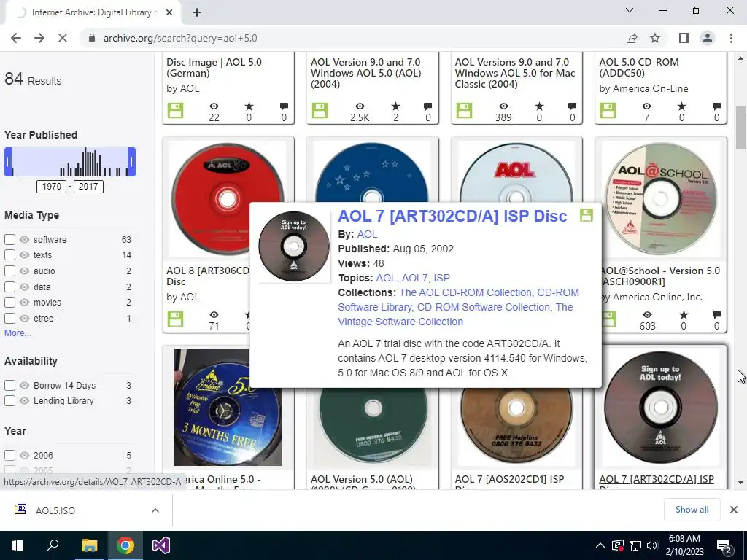The width and height of the screenshot is (747, 560).
Task: Open AOL 7 [ART302CD/A] ISP Disc title link
Action: pyautogui.click(x=452, y=216)
